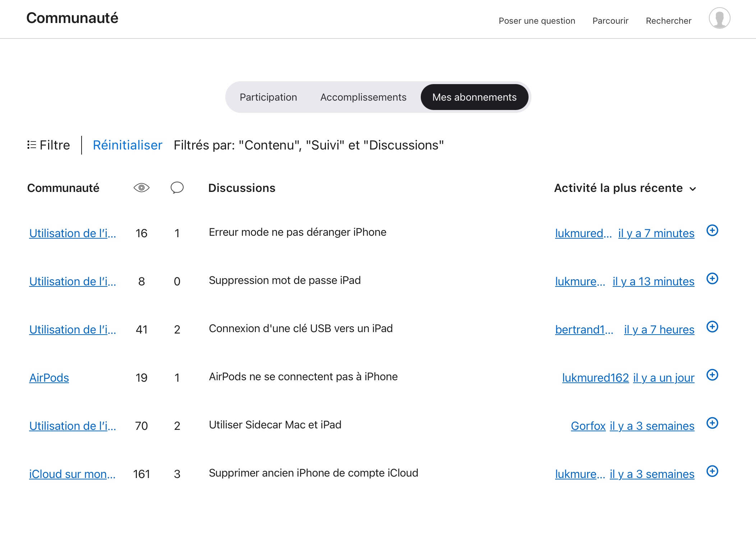756x533 pixels.
Task: Switch to the Participation tab
Action: [268, 97]
